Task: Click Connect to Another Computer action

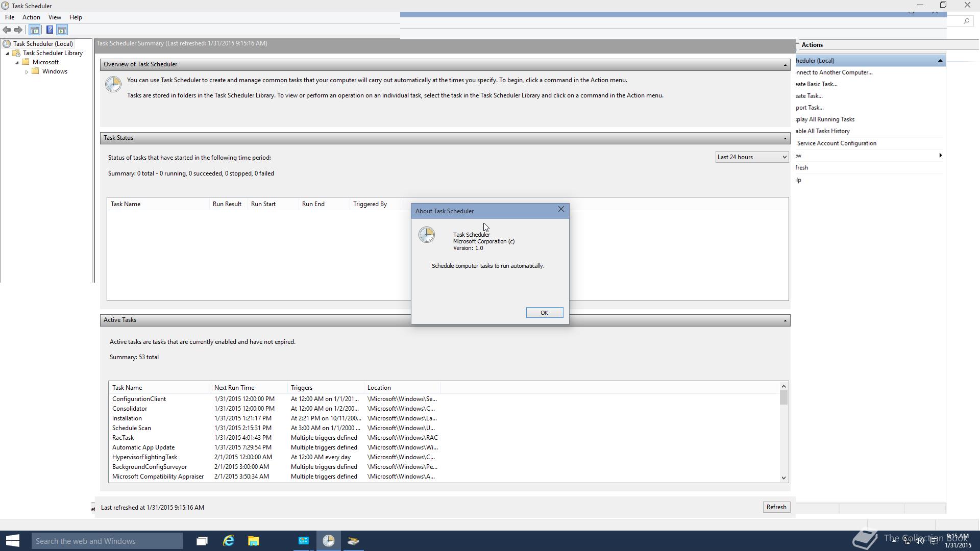Action: pyautogui.click(x=834, y=72)
